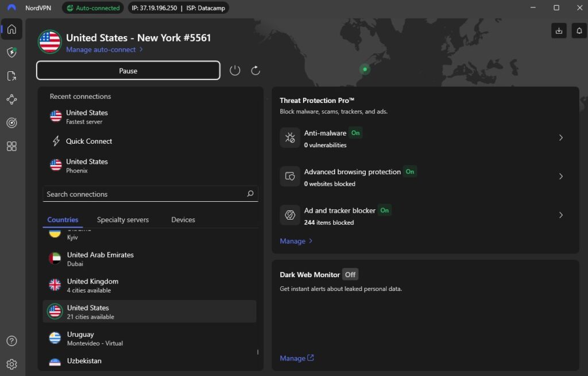Open the file sharing sidebar icon

tap(11, 76)
